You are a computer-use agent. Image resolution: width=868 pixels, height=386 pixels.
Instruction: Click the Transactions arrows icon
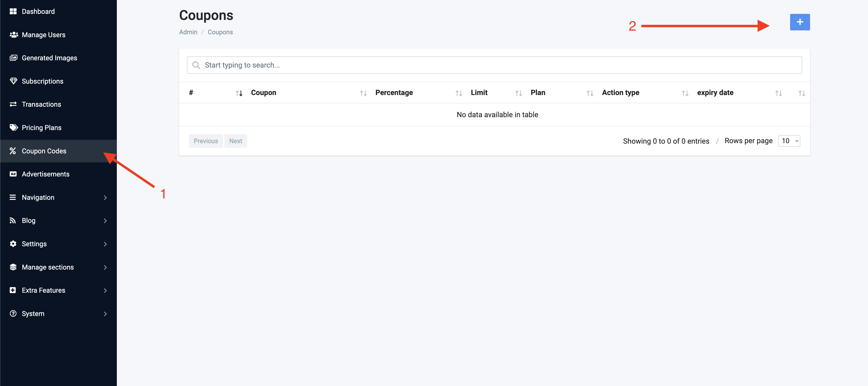point(13,104)
